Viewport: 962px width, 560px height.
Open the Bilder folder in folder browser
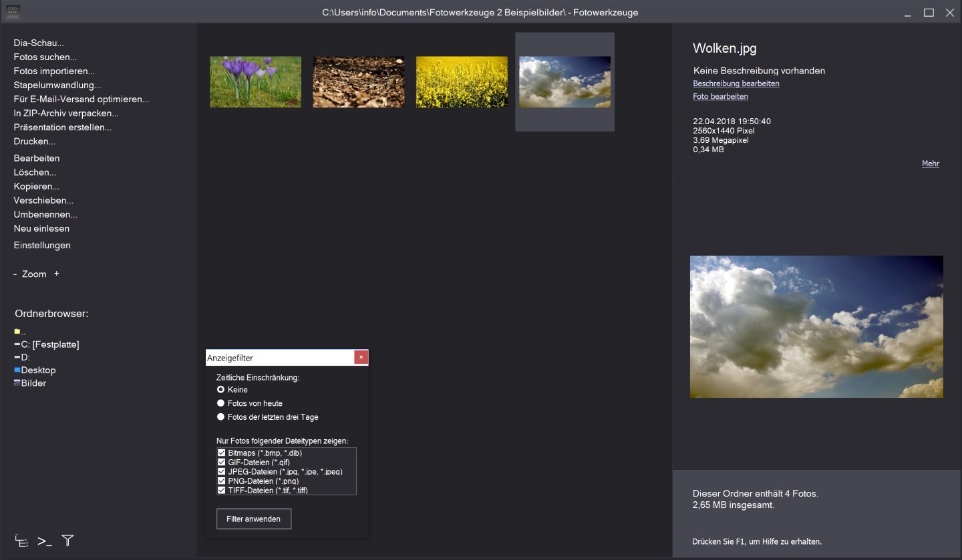(33, 383)
